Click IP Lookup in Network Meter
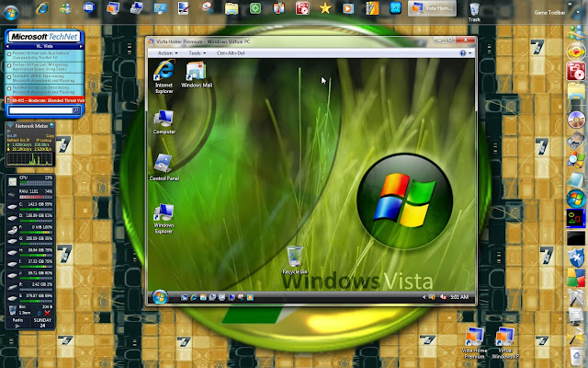Screen dimensions: 588x368 [43, 140]
